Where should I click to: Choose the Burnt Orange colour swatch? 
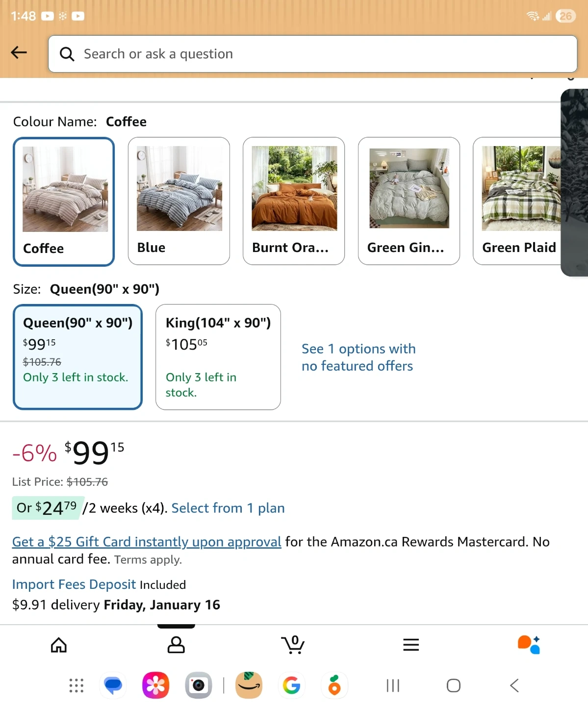pyautogui.click(x=294, y=201)
